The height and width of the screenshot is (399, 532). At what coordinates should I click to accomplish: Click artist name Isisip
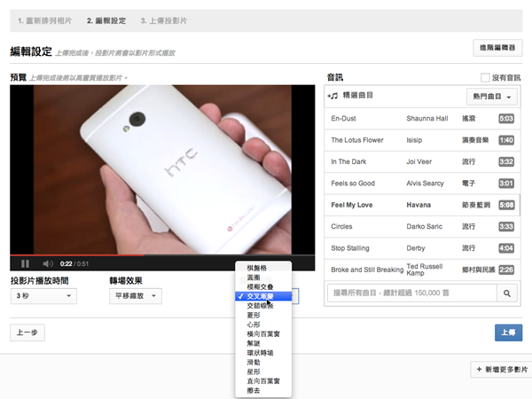click(x=414, y=140)
